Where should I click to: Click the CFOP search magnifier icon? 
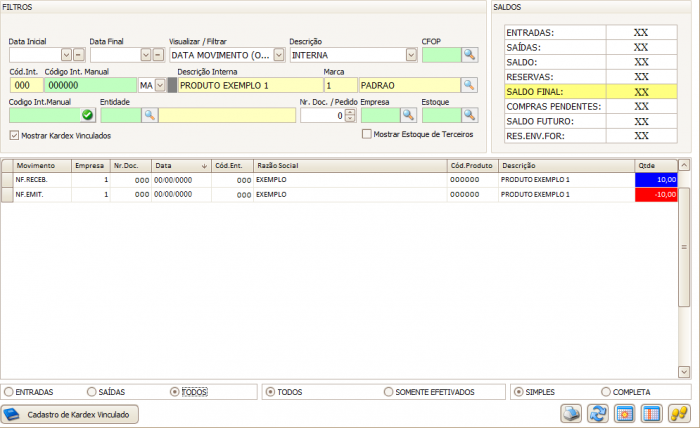pos(469,55)
